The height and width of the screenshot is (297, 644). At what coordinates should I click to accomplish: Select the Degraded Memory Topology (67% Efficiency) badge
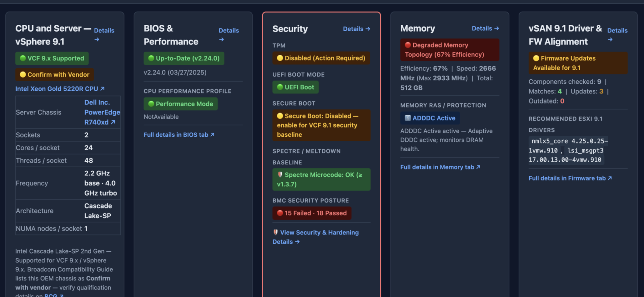click(450, 50)
